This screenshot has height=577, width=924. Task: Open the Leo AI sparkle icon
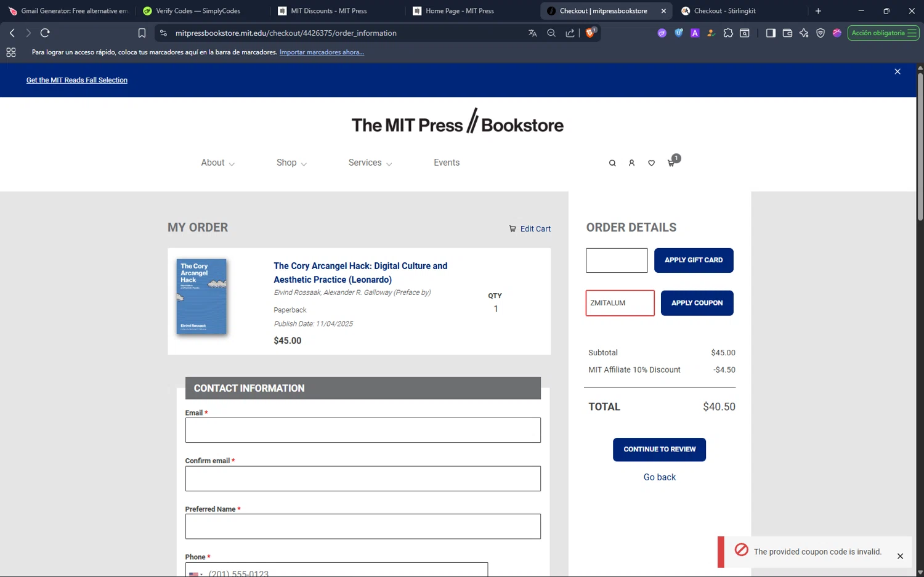coord(804,33)
